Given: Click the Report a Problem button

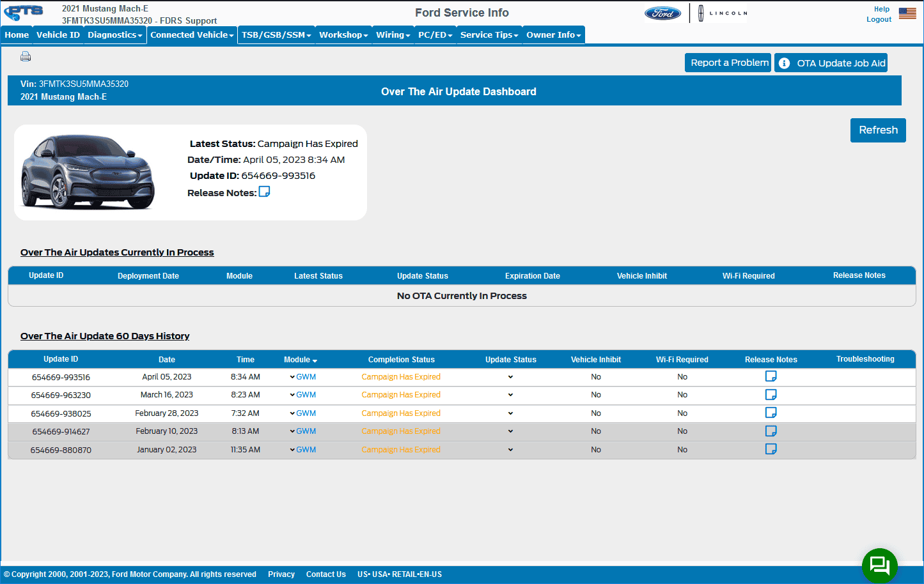Looking at the screenshot, I should point(729,63).
